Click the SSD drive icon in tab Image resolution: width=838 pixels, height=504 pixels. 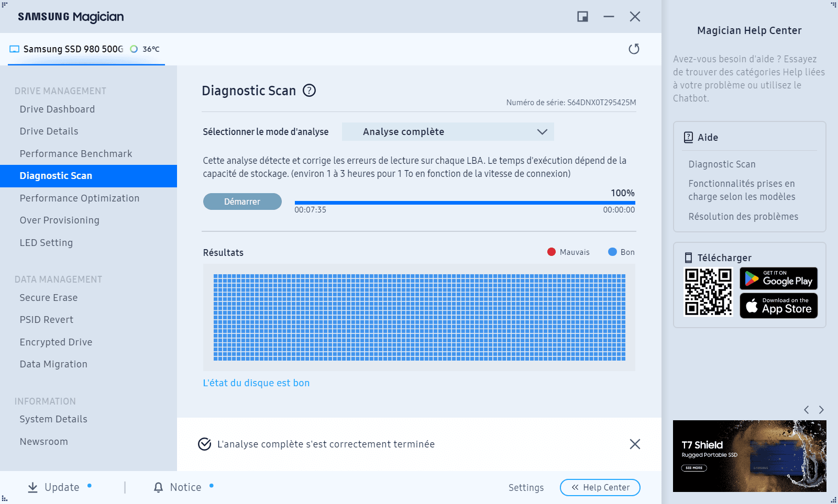pyautogui.click(x=15, y=49)
